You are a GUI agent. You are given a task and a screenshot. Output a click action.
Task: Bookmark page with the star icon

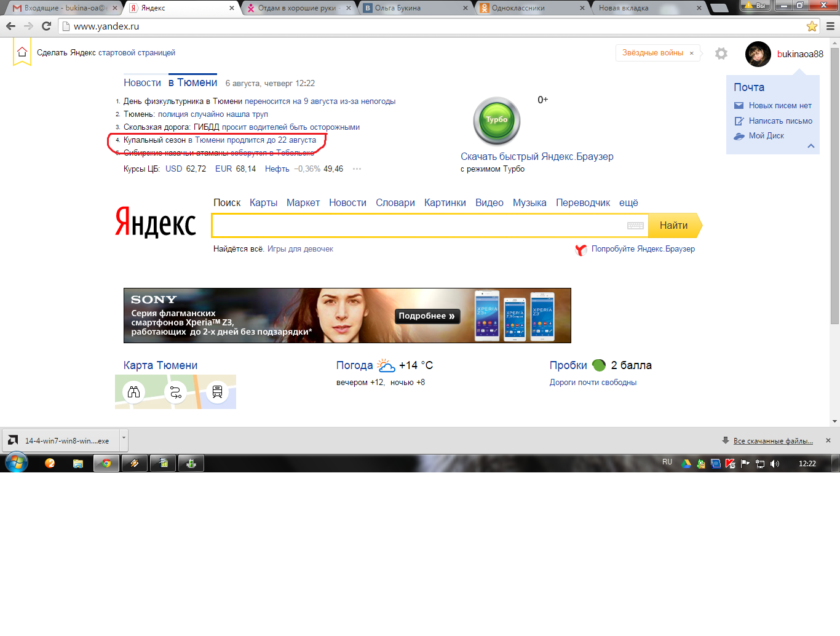pos(812,26)
